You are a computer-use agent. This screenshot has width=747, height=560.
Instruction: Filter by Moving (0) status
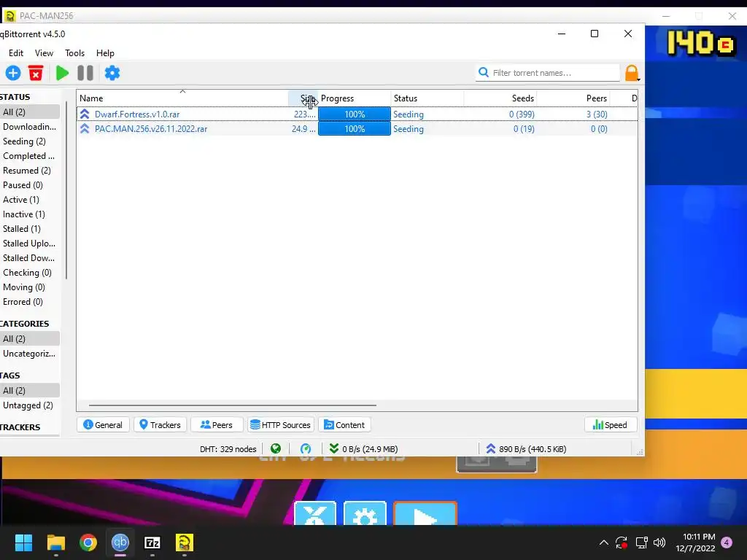pyautogui.click(x=29, y=287)
